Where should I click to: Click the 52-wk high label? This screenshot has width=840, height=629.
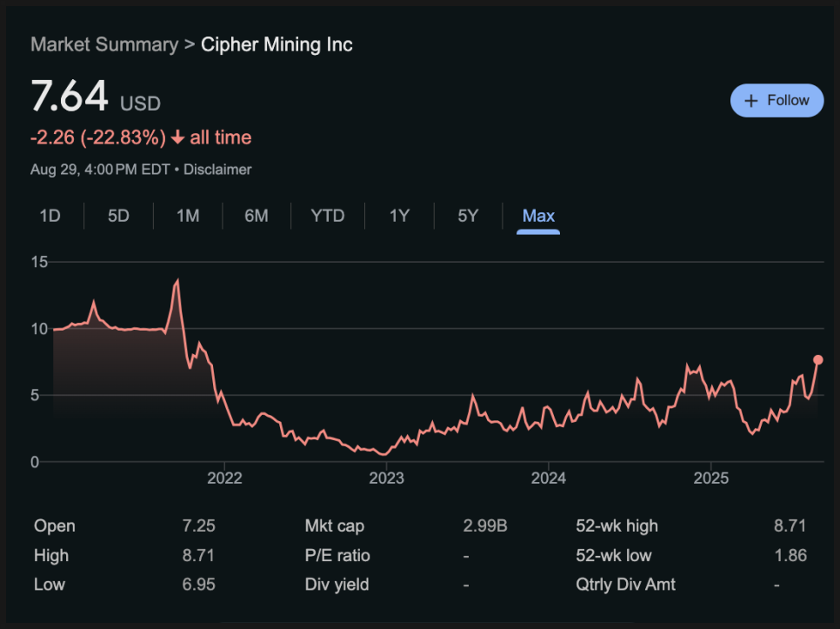617,525
